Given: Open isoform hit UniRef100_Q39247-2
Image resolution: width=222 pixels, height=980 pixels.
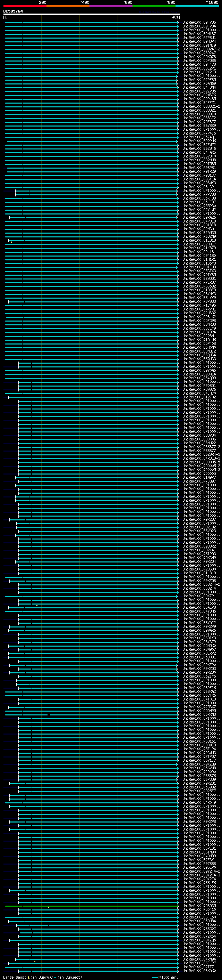Looking at the screenshot, I should pos(201,49).
